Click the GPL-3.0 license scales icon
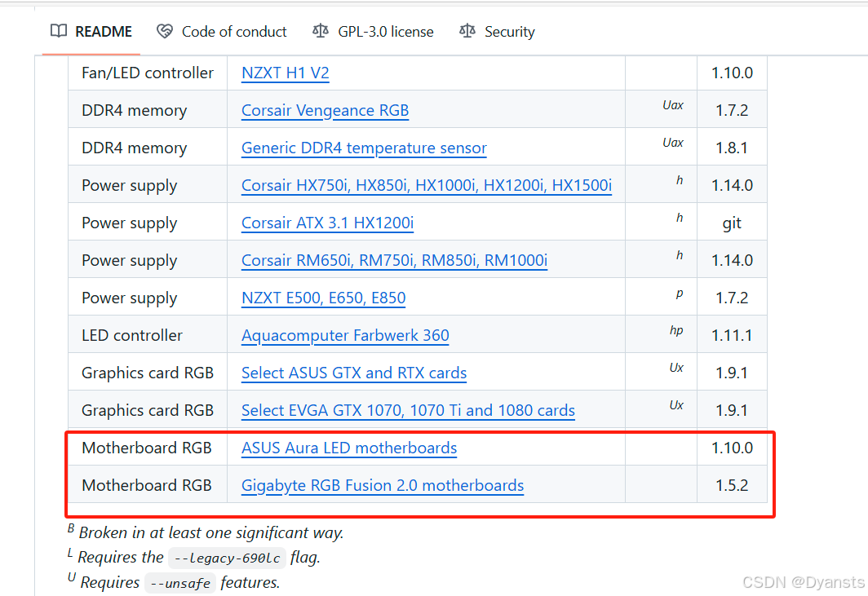The height and width of the screenshot is (596, 868). 321,31
